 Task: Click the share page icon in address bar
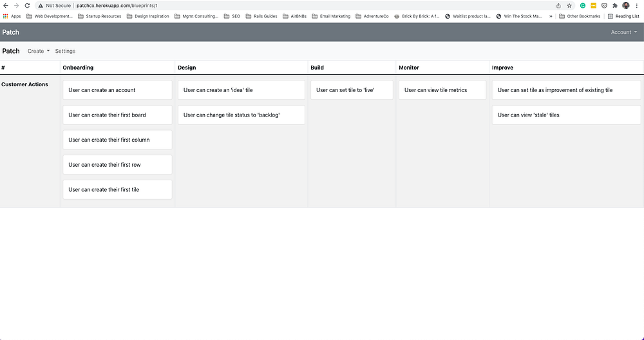558,6
